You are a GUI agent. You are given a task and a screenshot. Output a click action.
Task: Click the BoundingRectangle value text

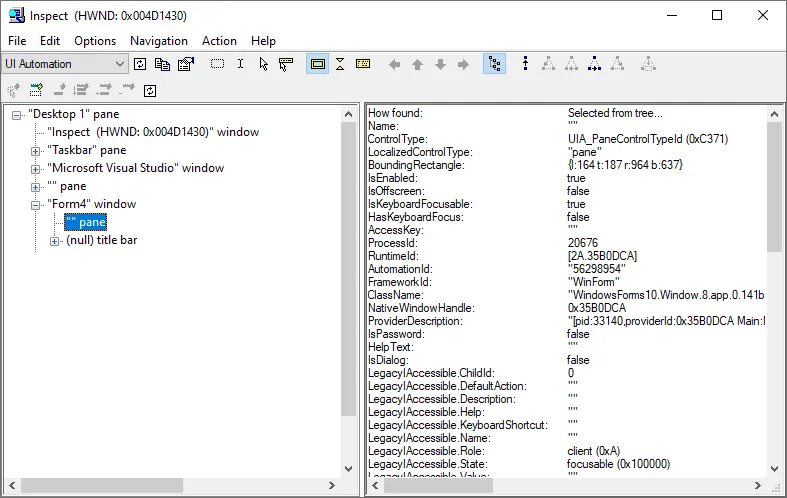(x=625, y=165)
